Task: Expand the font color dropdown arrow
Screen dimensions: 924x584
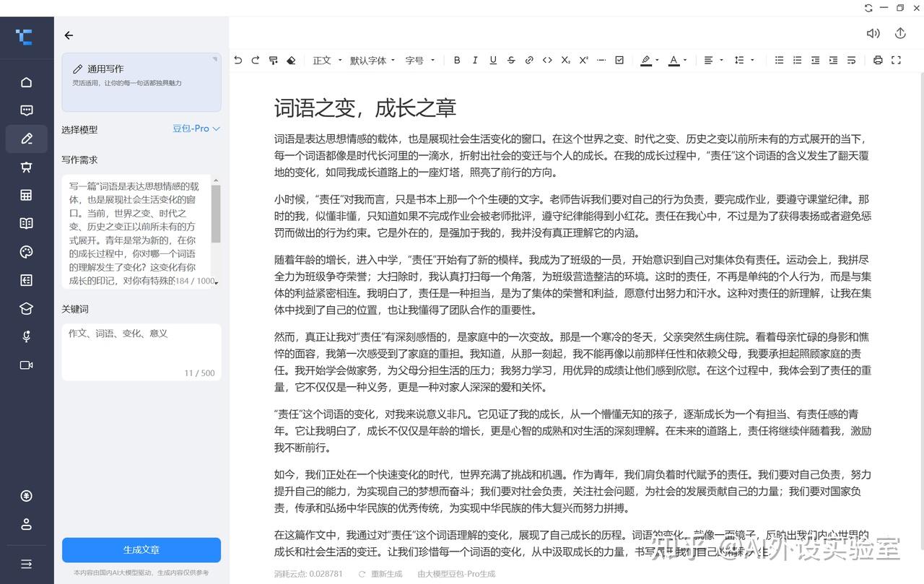Action: pos(684,61)
